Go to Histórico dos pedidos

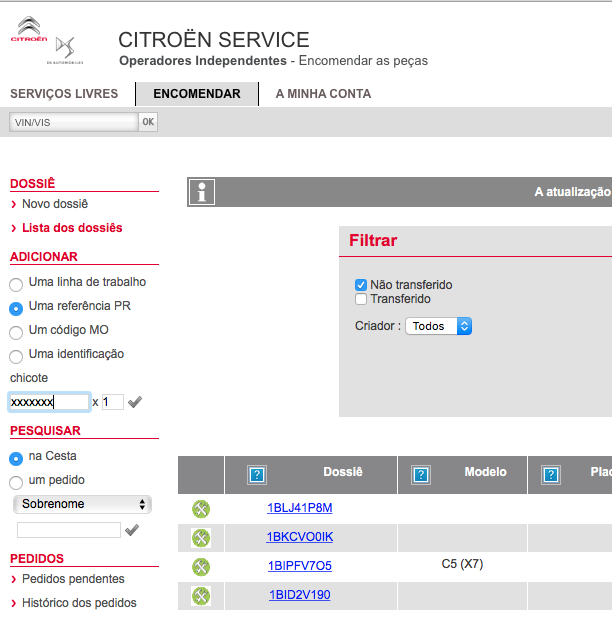tap(79, 603)
